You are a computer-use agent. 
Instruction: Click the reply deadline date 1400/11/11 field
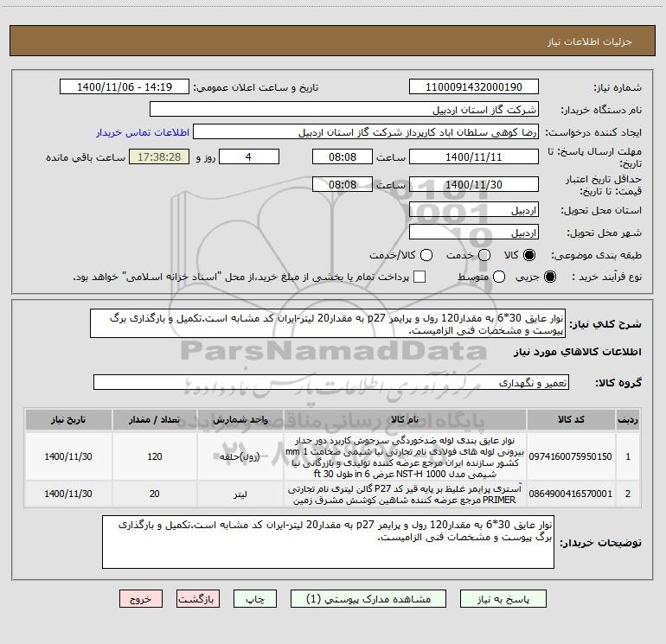tap(474, 156)
